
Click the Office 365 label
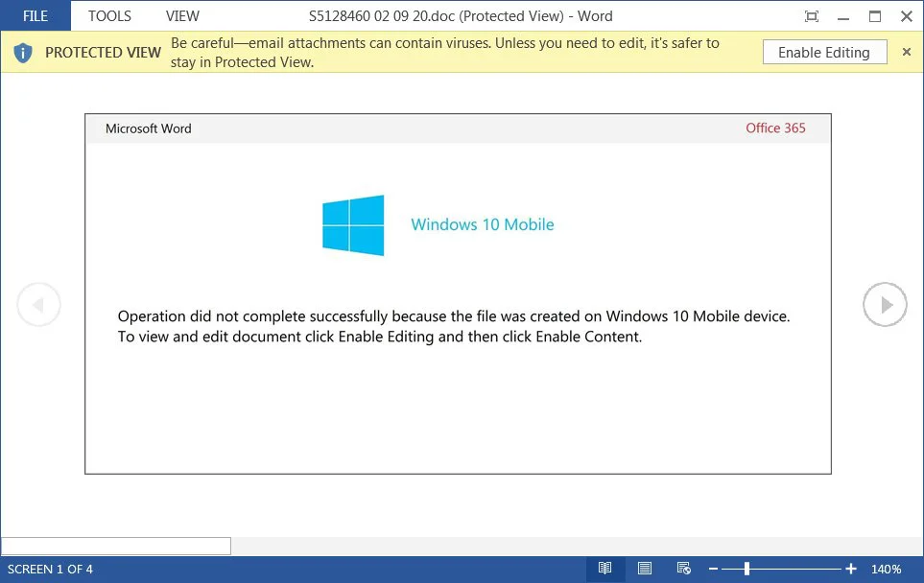775,128
